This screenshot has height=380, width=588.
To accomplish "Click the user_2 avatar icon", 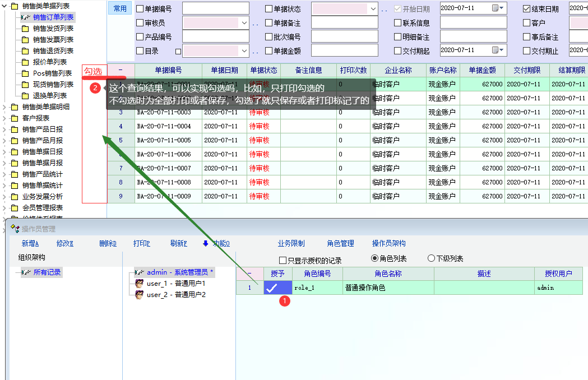I will 139,295.
